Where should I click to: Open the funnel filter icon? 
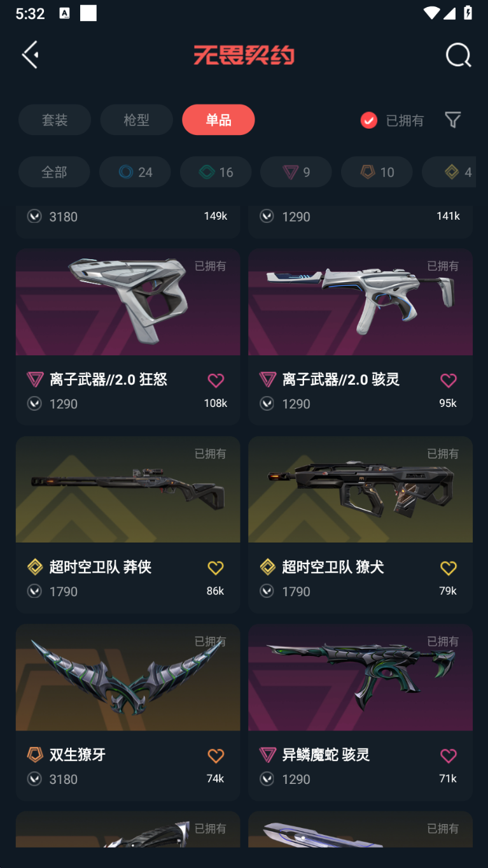(x=452, y=120)
